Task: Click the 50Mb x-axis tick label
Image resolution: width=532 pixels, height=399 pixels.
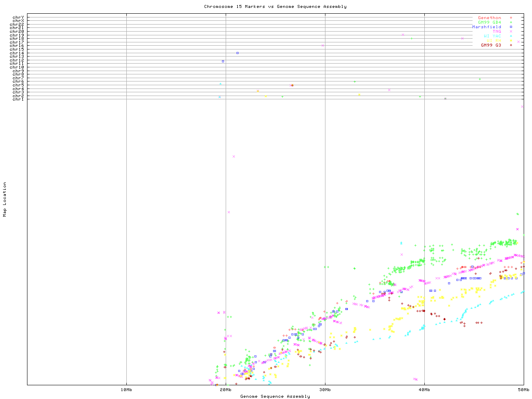Action: pos(523,390)
